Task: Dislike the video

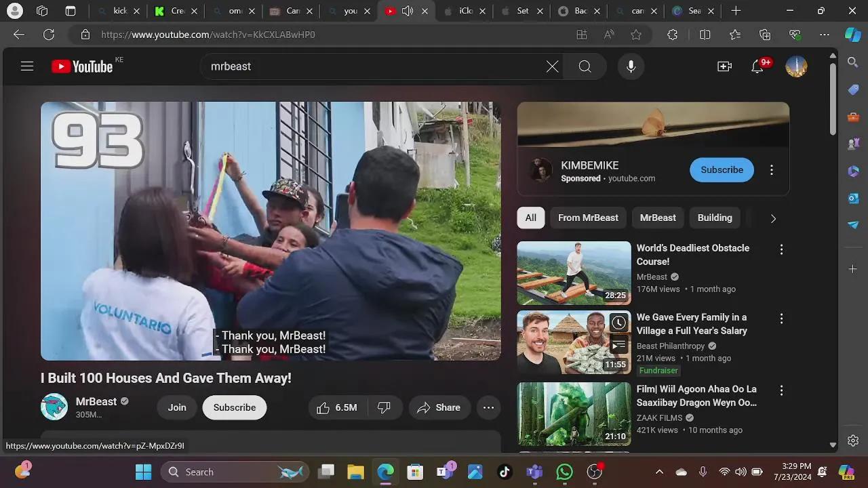Action: click(x=384, y=407)
